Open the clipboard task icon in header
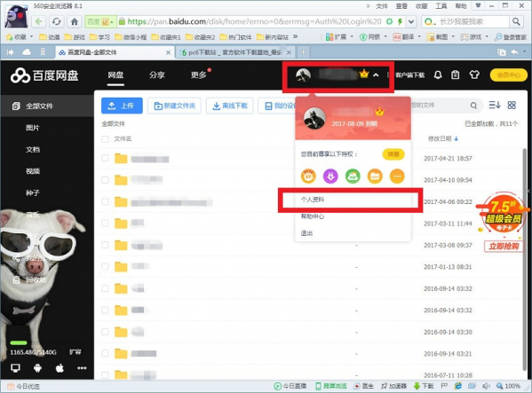The height and width of the screenshot is (393, 532). click(x=456, y=75)
